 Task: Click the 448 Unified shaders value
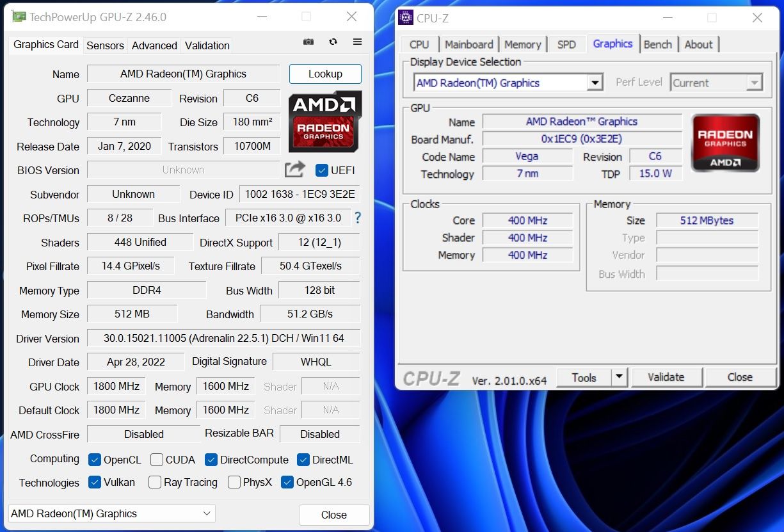tap(140, 242)
